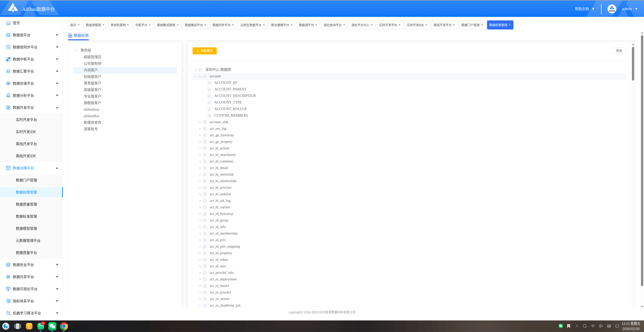Check the act_hi_comment table checkbox
The width and height of the screenshot is (644, 332).
click(x=205, y=161)
